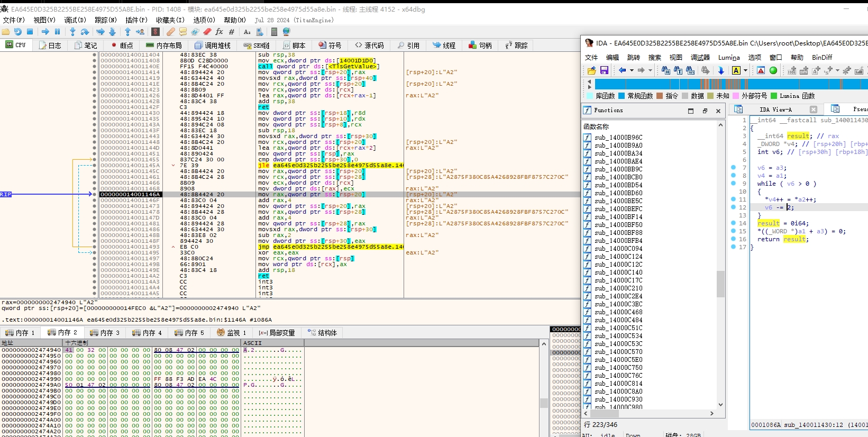868x437 pixels.
Task: Toggle breakpoint dot on IDA pseudocode line 14
Action: click(733, 223)
